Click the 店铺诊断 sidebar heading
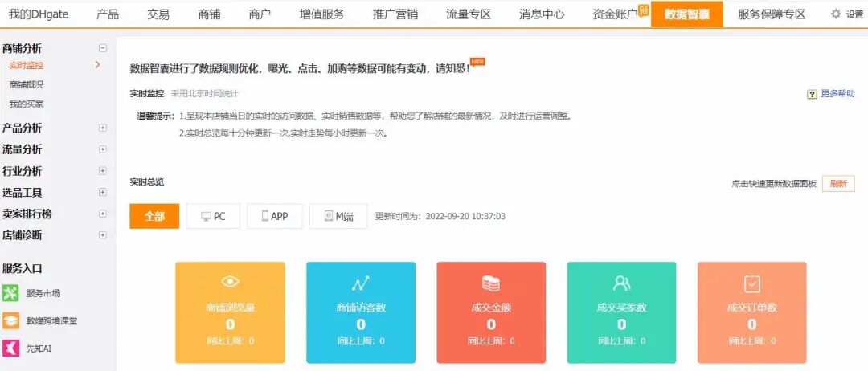 point(23,235)
